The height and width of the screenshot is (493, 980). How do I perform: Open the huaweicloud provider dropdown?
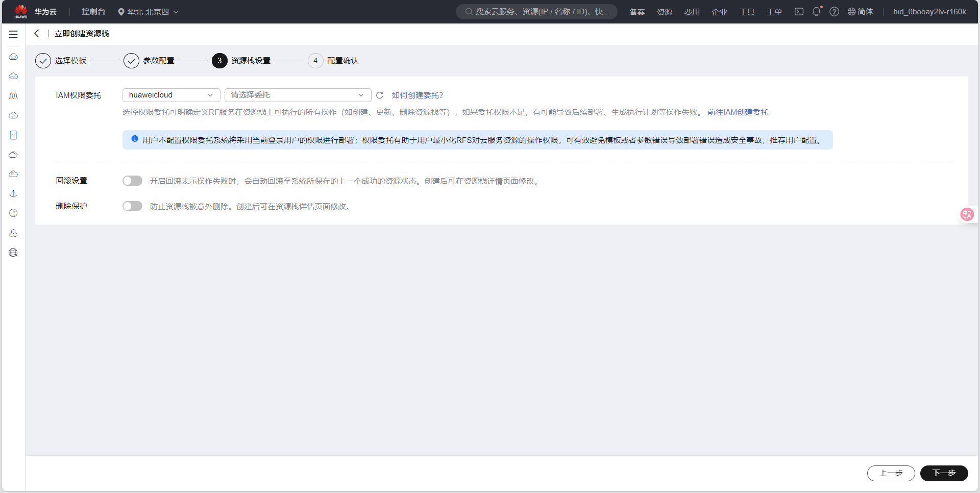click(x=171, y=95)
